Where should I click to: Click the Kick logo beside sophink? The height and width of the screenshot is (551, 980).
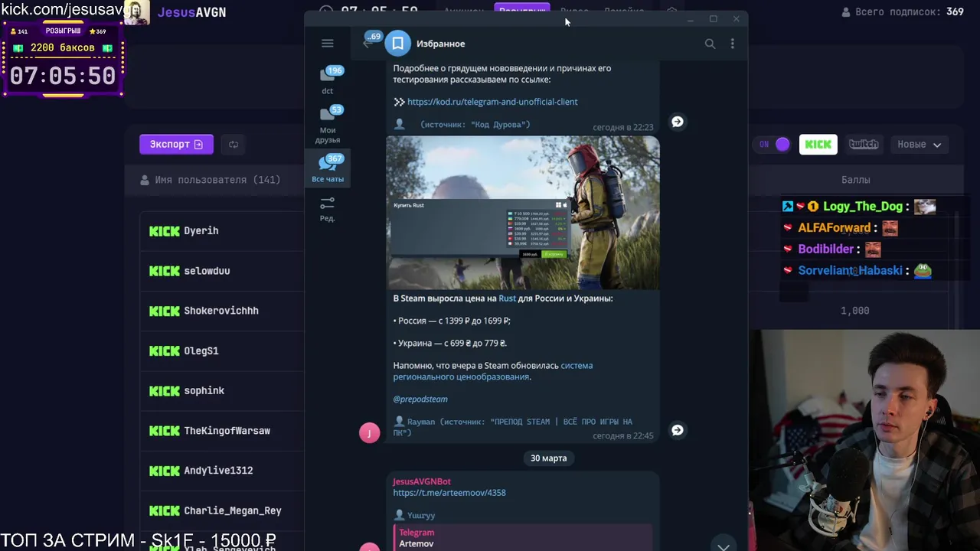[x=165, y=390]
